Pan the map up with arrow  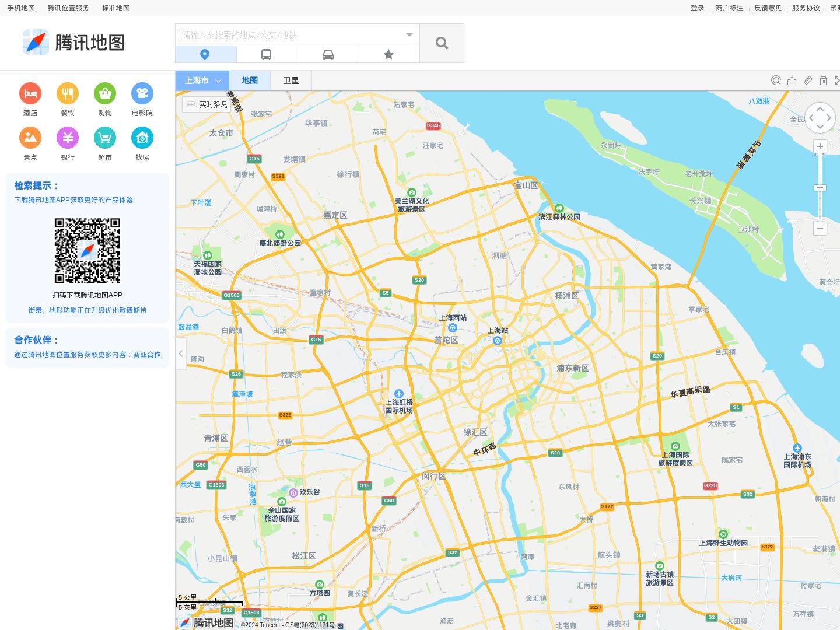[820, 108]
